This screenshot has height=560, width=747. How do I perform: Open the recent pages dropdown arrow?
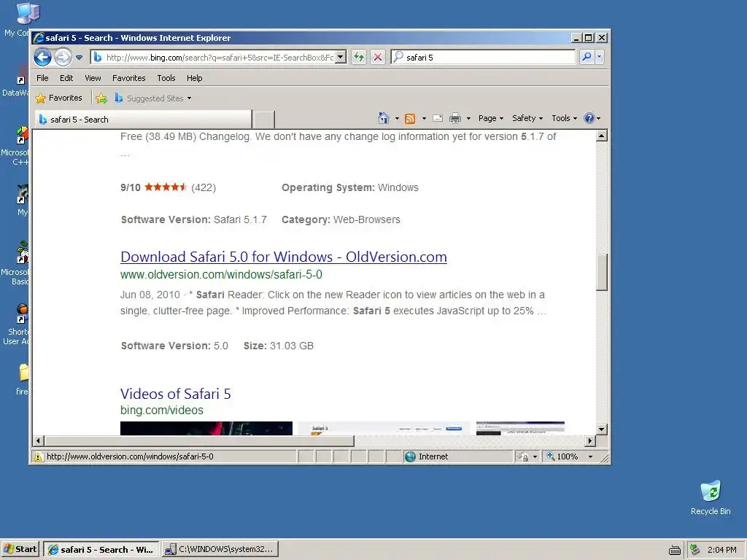point(79,58)
